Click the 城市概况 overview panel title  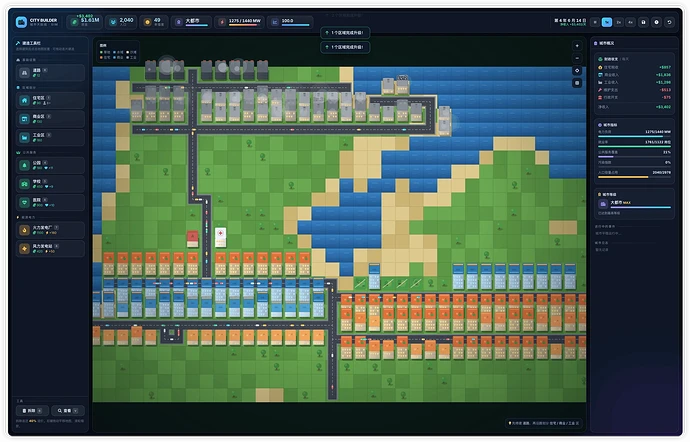606,43
